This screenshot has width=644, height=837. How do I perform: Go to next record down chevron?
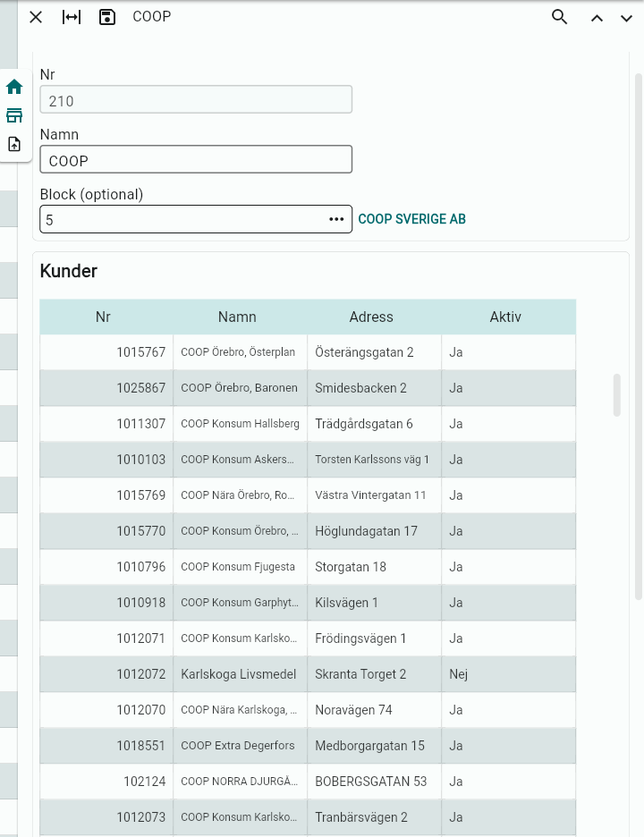pyautogui.click(x=626, y=18)
